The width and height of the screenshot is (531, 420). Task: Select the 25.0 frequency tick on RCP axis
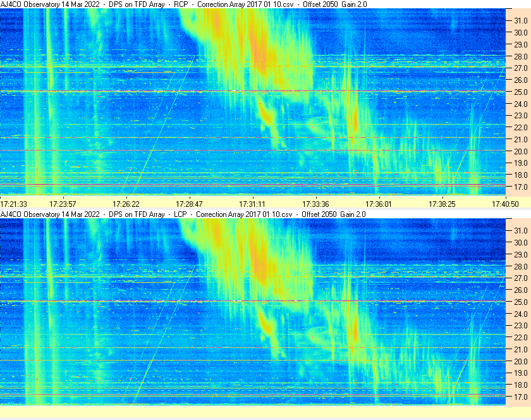pos(521,92)
